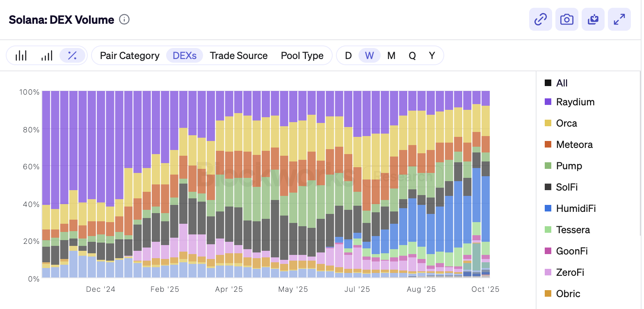Image resolution: width=644 pixels, height=309 pixels.
Task: Toggle Raydium series in legend
Action: [x=575, y=102]
